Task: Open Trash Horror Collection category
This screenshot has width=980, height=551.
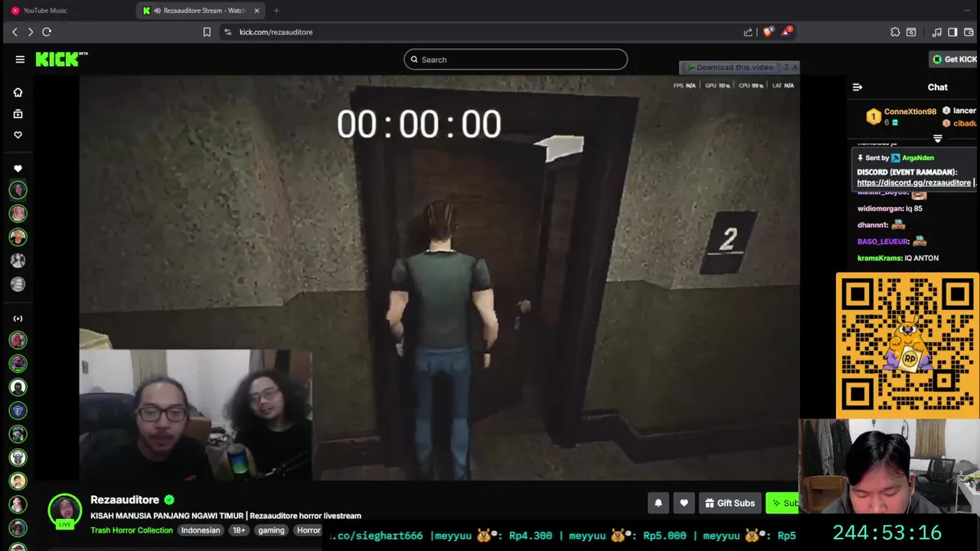Action: point(132,530)
